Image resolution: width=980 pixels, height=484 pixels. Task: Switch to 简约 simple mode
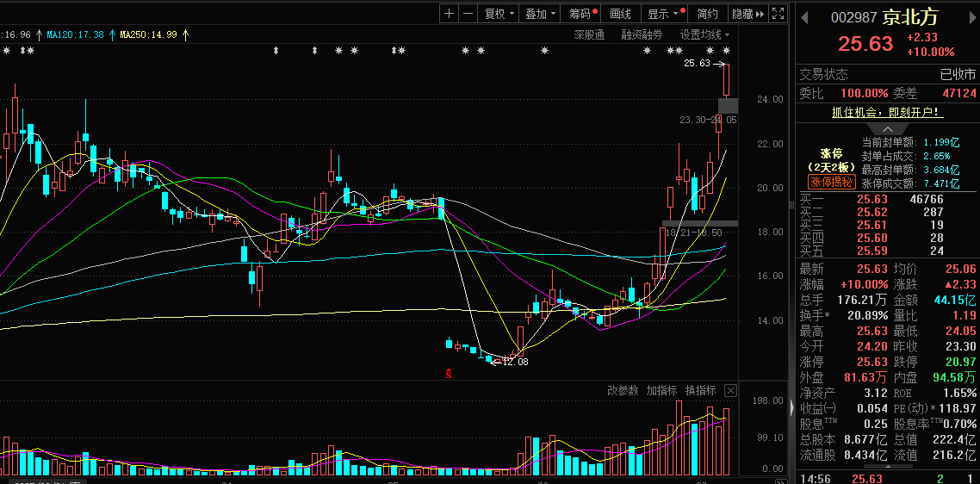click(x=709, y=14)
